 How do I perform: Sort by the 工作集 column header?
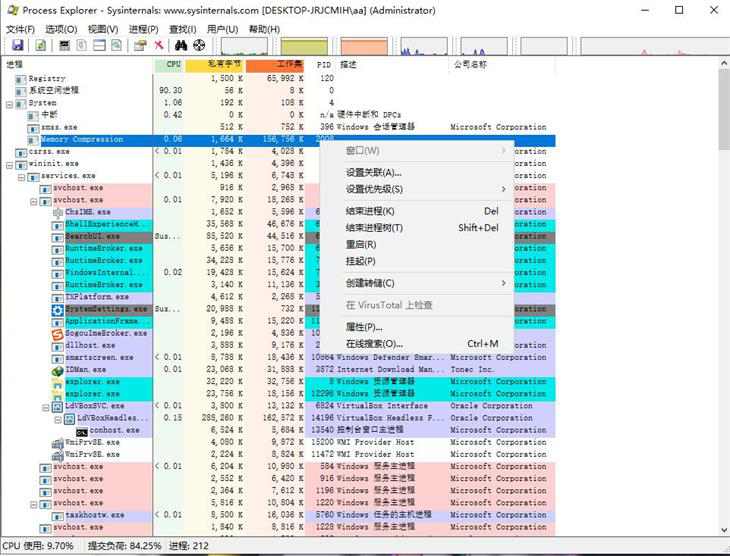(x=275, y=65)
